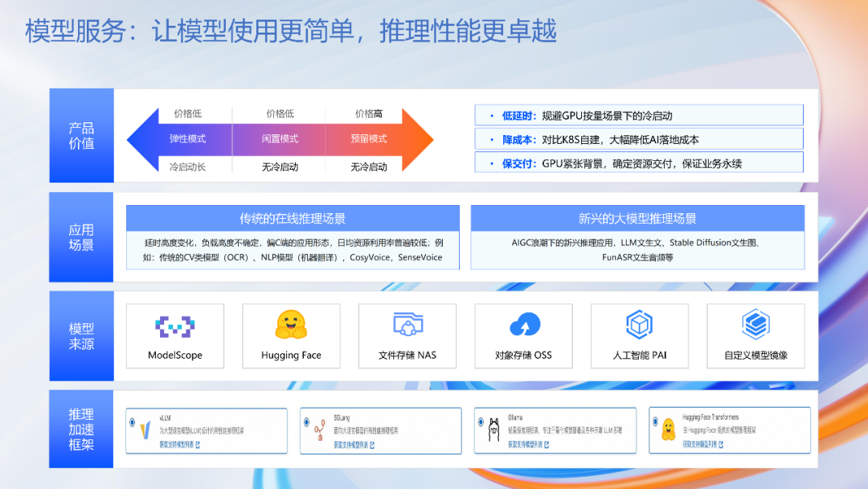Click the Hugging Face emoji icon in model sources

click(x=291, y=324)
